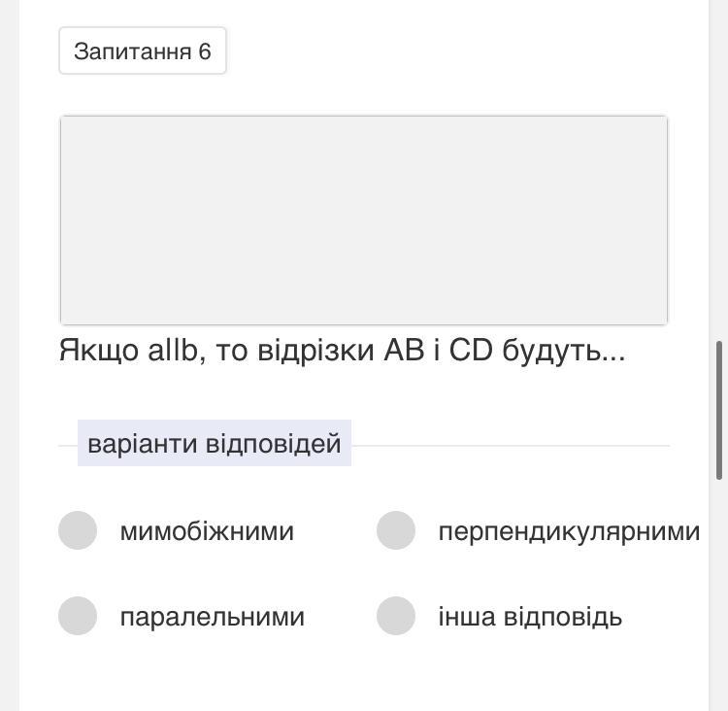Select the "мимобіжними" radio button
Viewport: 728px width, 711px height.
(x=78, y=530)
